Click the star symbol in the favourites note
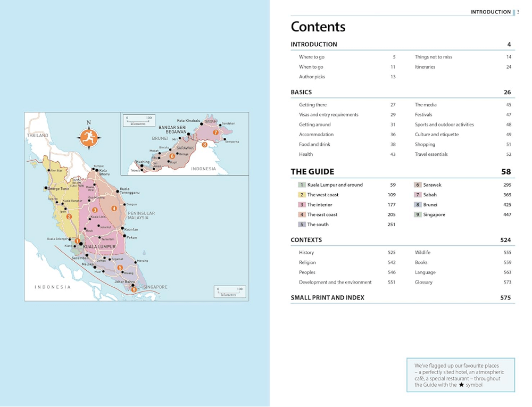The image size is (532, 407). 461,385
